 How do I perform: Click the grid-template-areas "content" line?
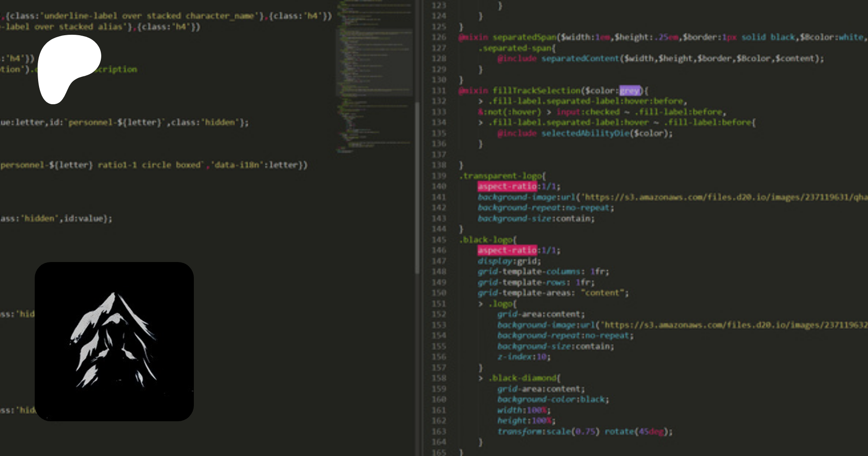click(x=553, y=293)
